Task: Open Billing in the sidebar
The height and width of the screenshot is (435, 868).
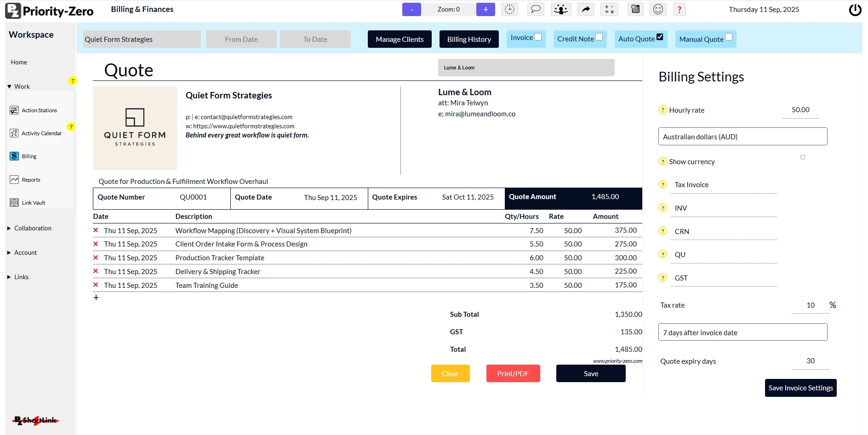Action: (x=29, y=156)
